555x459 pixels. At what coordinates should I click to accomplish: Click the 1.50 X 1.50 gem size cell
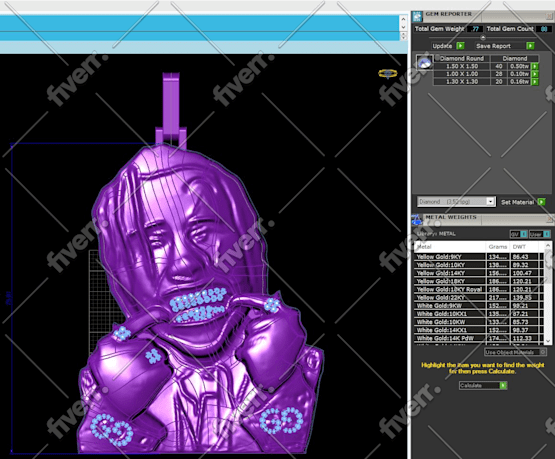(462, 66)
